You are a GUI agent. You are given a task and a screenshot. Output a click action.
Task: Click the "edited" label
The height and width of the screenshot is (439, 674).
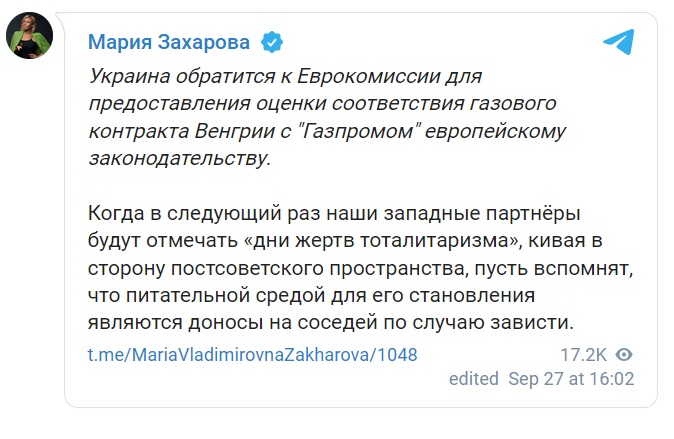[x=474, y=379]
